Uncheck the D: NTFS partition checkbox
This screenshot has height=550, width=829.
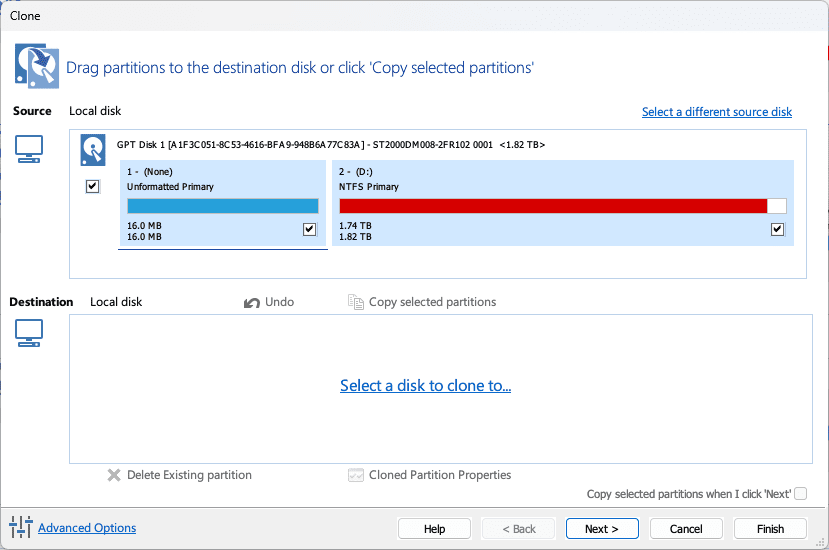point(777,230)
